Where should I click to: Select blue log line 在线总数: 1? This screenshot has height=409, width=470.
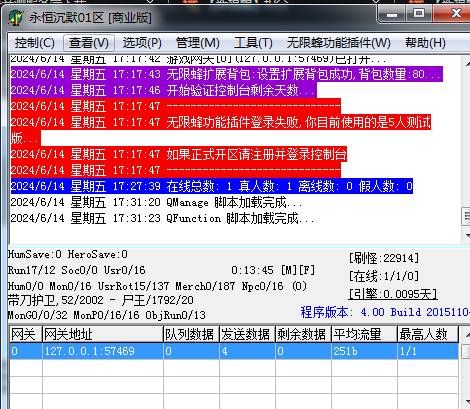click(212, 186)
